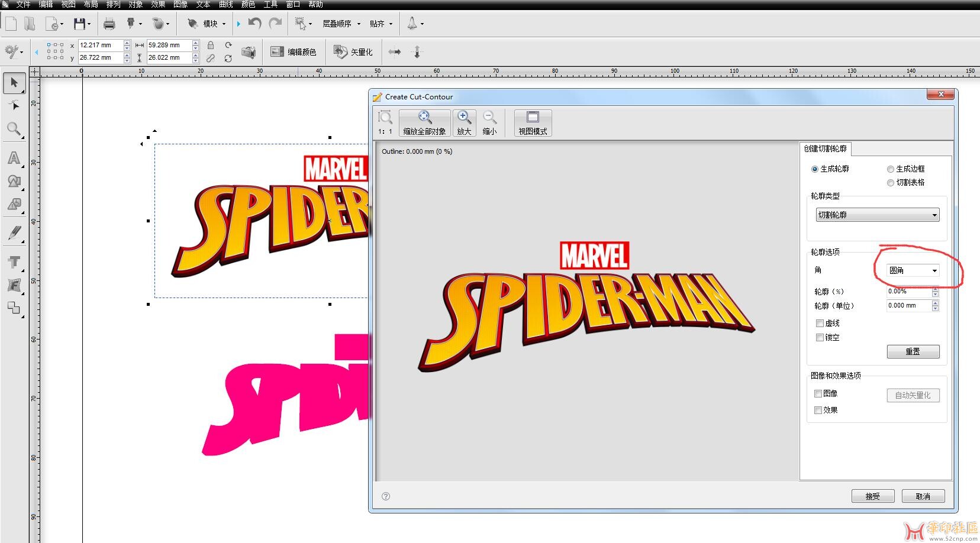
Task: Click the 编辑颜色 button
Action: (294, 52)
